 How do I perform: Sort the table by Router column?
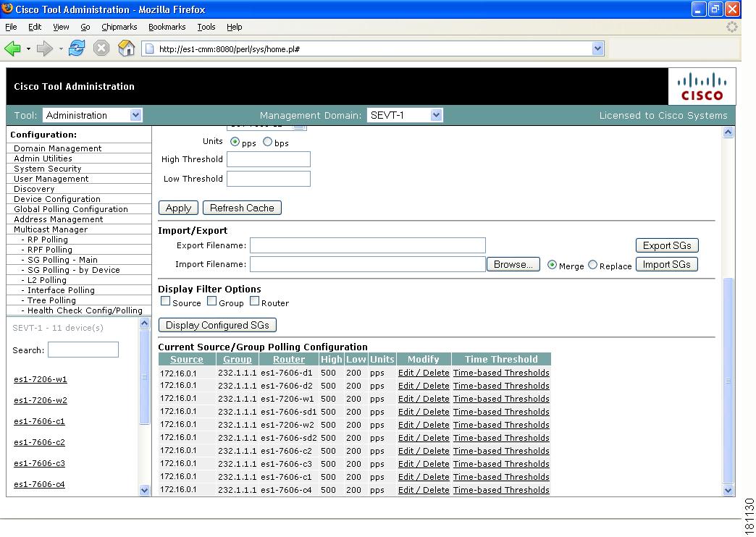click(x=289, y=359)
